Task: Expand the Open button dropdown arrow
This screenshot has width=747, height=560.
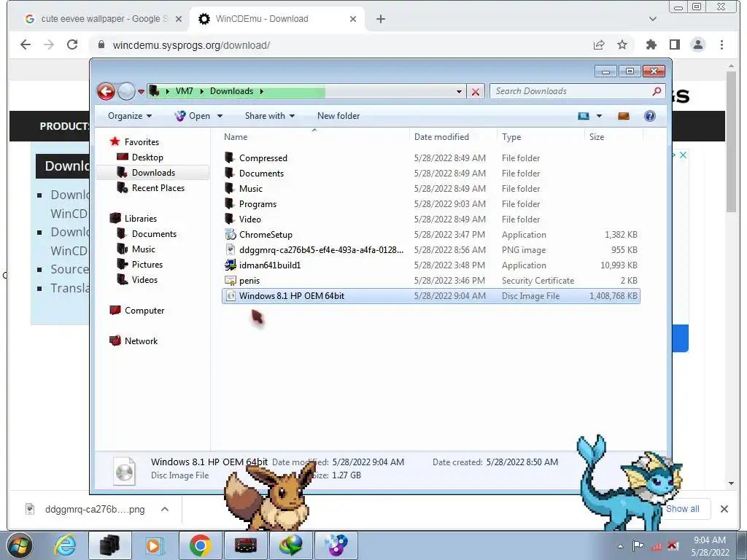Action: [220, 116]
